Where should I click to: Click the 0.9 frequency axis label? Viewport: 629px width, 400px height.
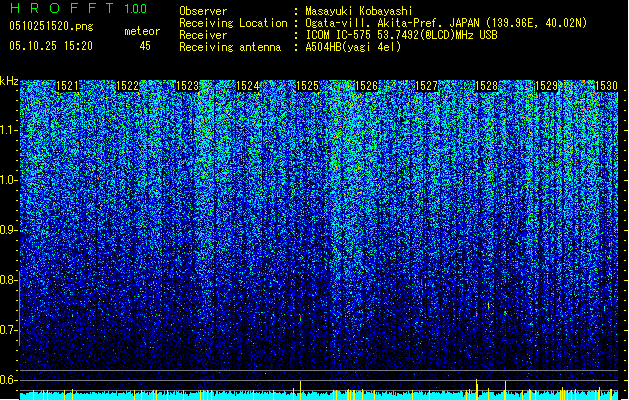click(x=9, y=230)
